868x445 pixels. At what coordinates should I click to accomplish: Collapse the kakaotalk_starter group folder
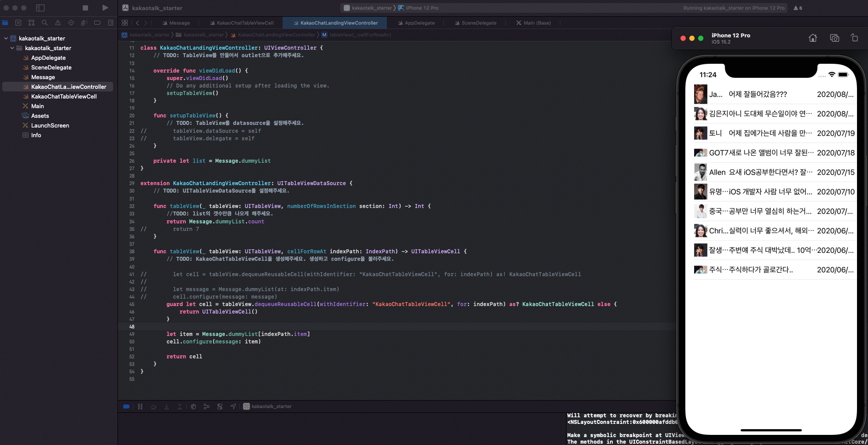(x=12, y=48)
